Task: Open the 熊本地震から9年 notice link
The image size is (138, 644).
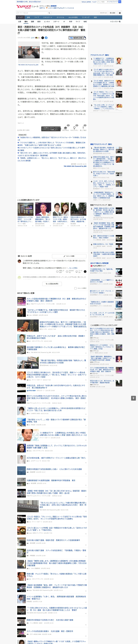Action: (x=29, y=2)
